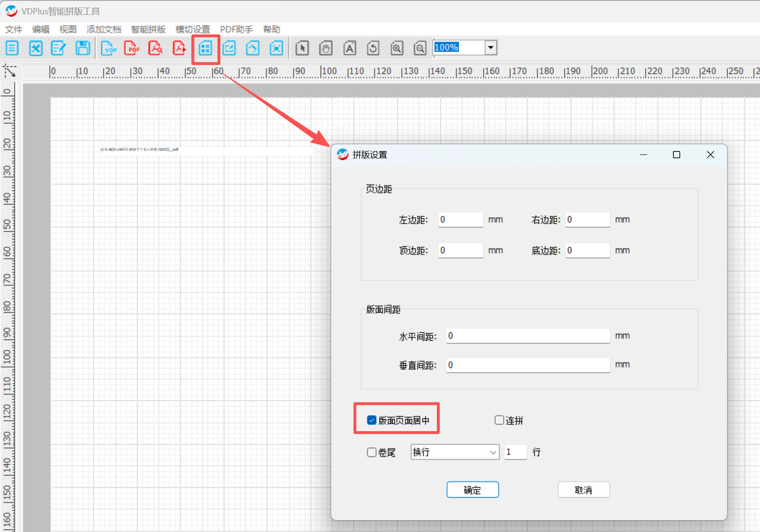Select the hand pan tool

coord(326,48)
